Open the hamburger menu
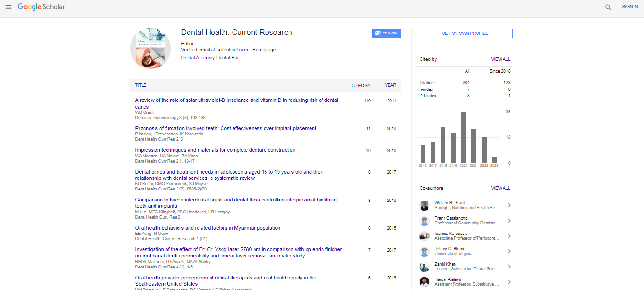Image resolution: width=644 pixels, height=290 pixels. click(x=9, y=7)
